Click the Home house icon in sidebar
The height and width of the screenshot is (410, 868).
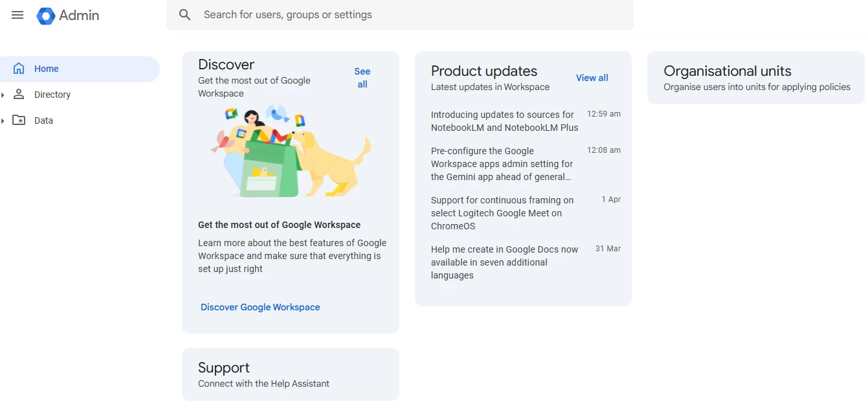(x=19, y=69)
